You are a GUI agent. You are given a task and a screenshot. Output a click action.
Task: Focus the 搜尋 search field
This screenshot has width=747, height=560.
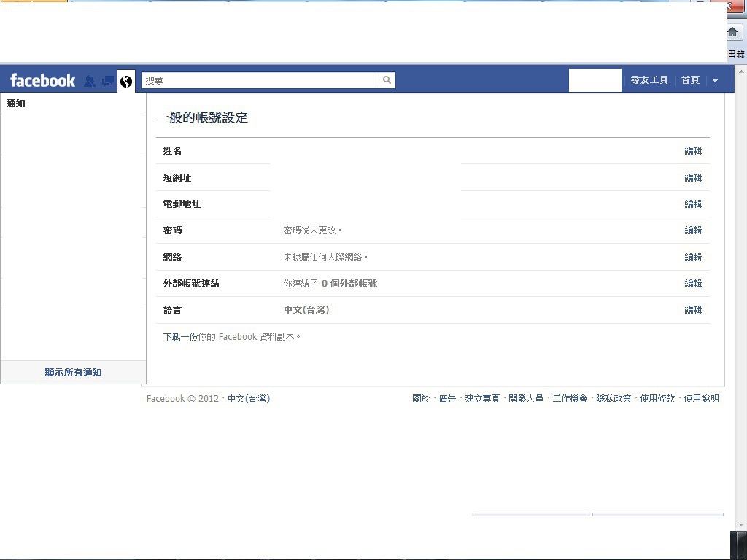[260, 80]
